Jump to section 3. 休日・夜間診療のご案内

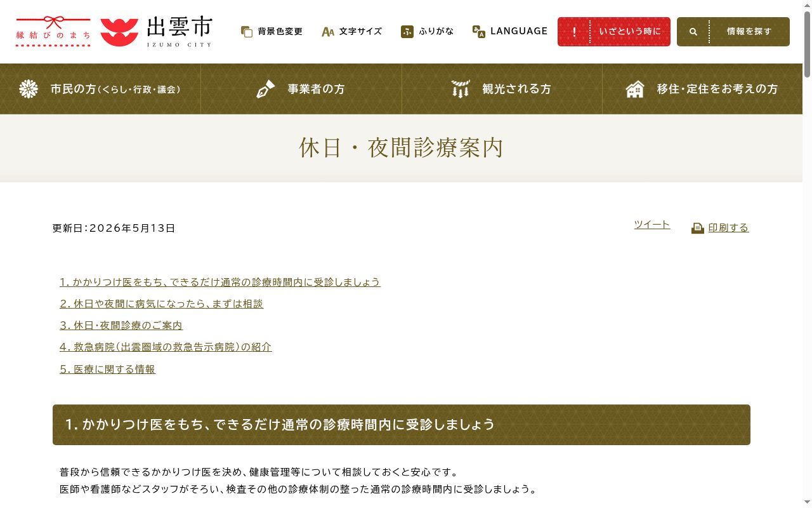point(121,326)
